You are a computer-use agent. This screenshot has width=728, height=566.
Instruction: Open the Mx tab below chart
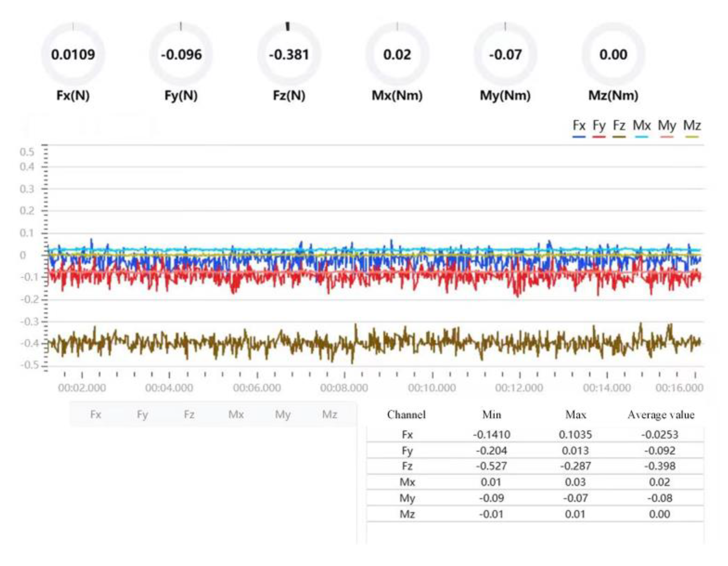point(236,415)
